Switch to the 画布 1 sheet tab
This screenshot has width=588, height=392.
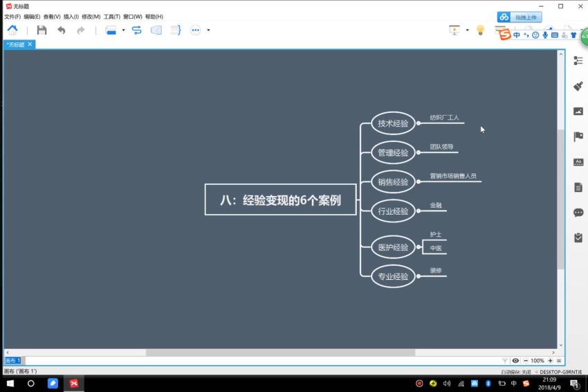[12, 360]
